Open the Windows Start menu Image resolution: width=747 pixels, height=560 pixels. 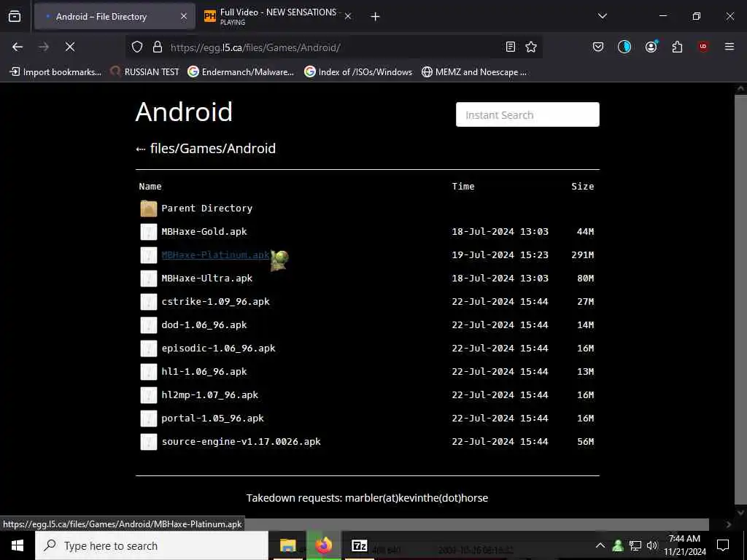tap(18, 545)
